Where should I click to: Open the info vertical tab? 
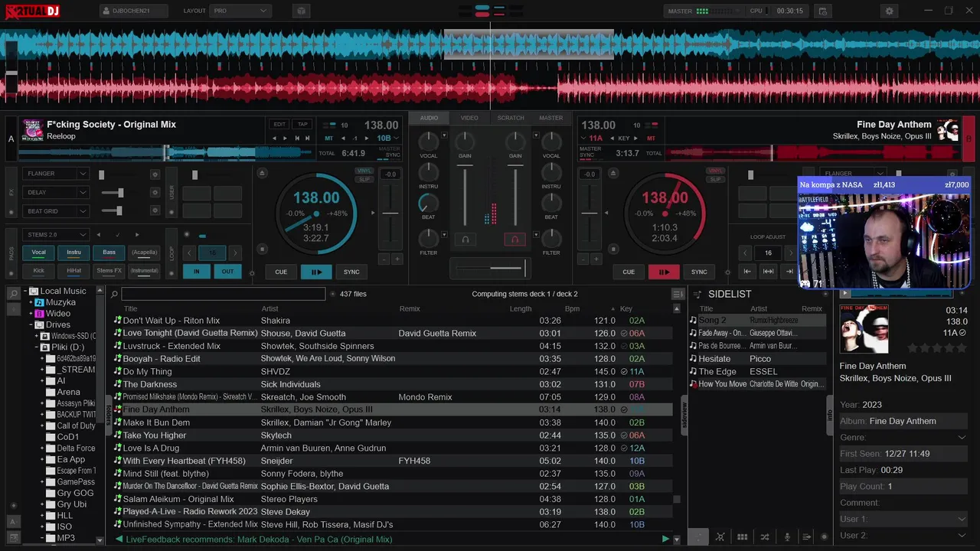tap(829, 415)
